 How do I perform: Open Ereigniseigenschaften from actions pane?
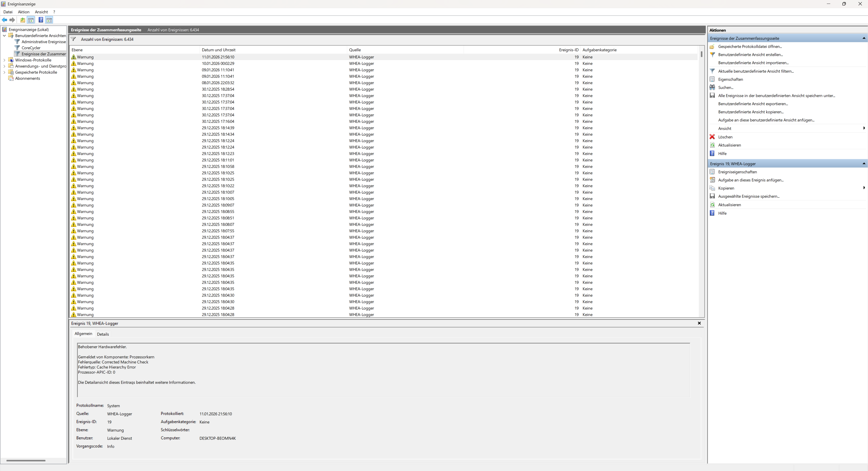click(x=737, y=172)
